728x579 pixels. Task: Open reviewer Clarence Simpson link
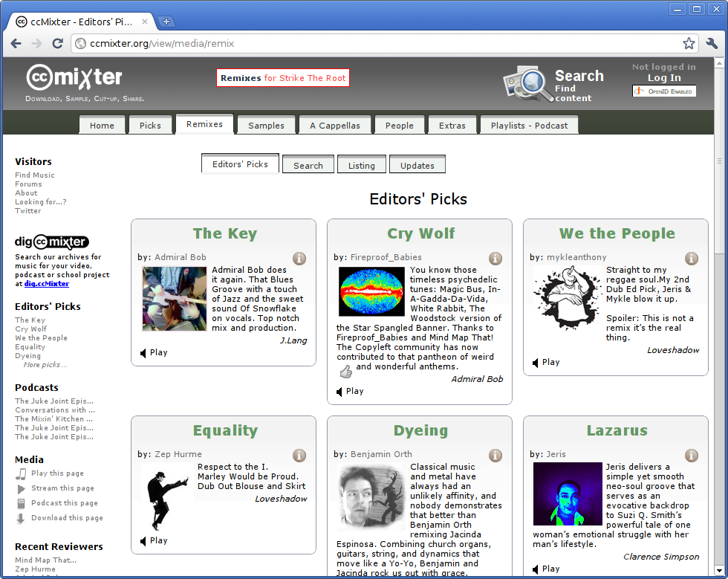click(x=660, y=557)
